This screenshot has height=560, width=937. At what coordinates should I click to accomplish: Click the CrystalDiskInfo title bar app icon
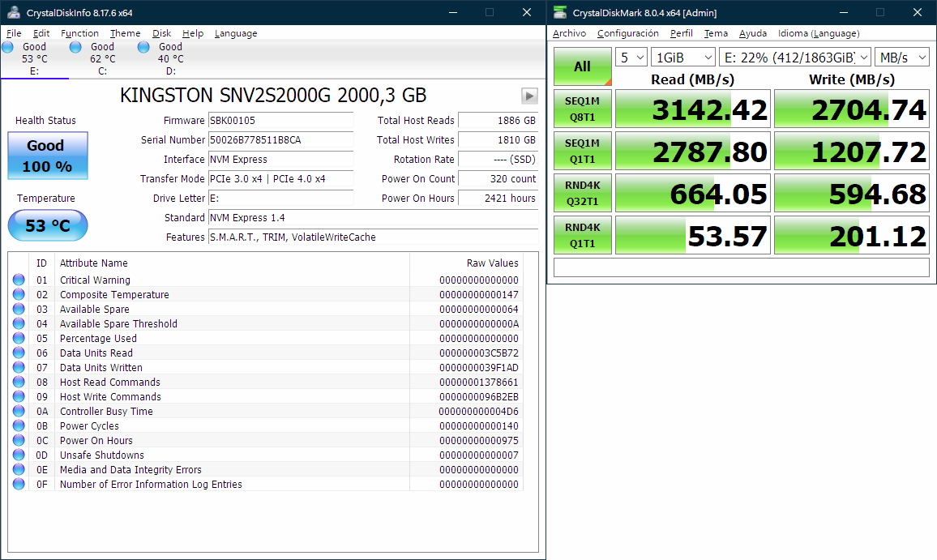[x=14, y=12]
